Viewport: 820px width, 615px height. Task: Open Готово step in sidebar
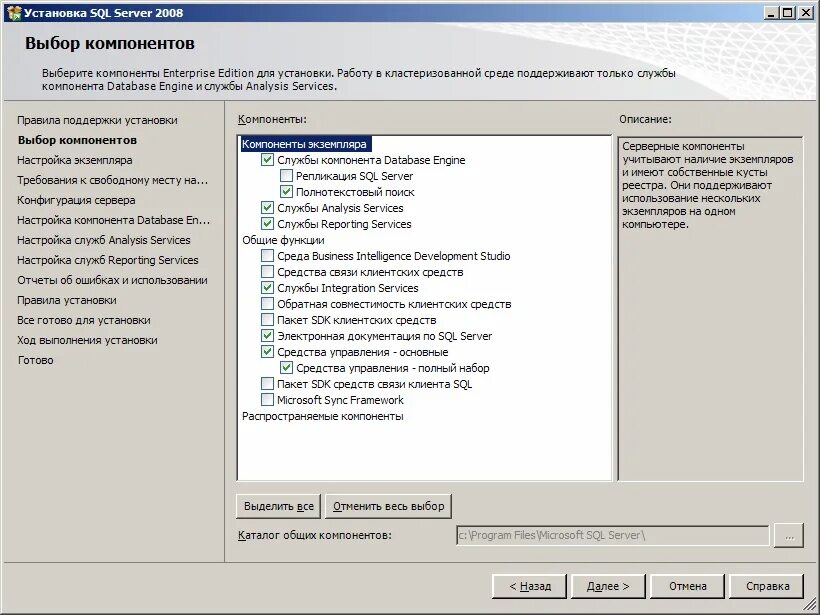(x=36, y=360)
